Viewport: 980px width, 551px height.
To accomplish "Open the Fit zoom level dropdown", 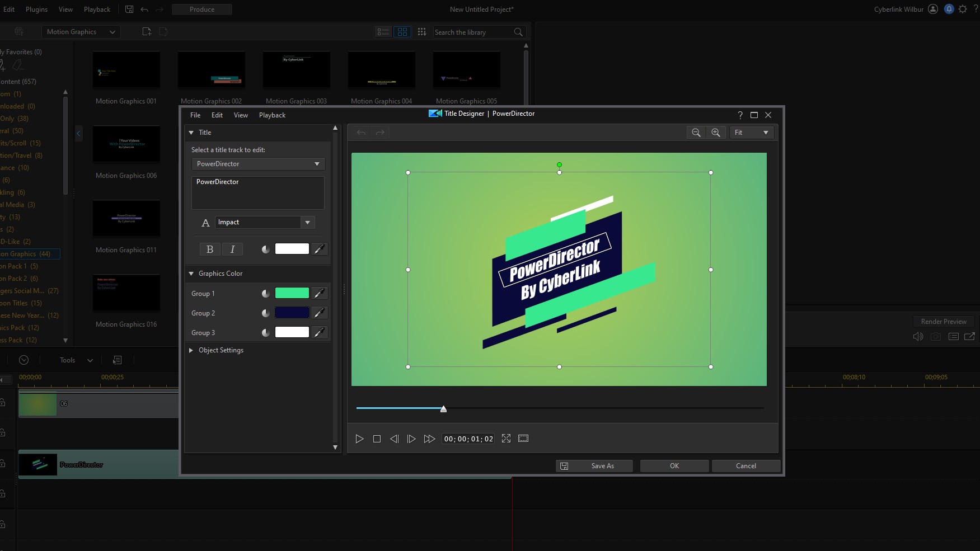I will pos(752,133).
